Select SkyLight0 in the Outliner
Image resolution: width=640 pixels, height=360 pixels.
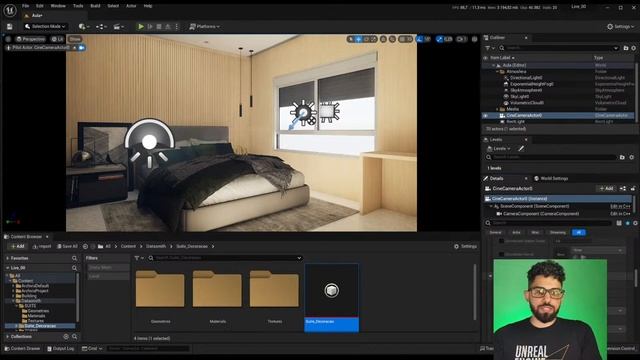pyautogui.click(x=520, y=97)
